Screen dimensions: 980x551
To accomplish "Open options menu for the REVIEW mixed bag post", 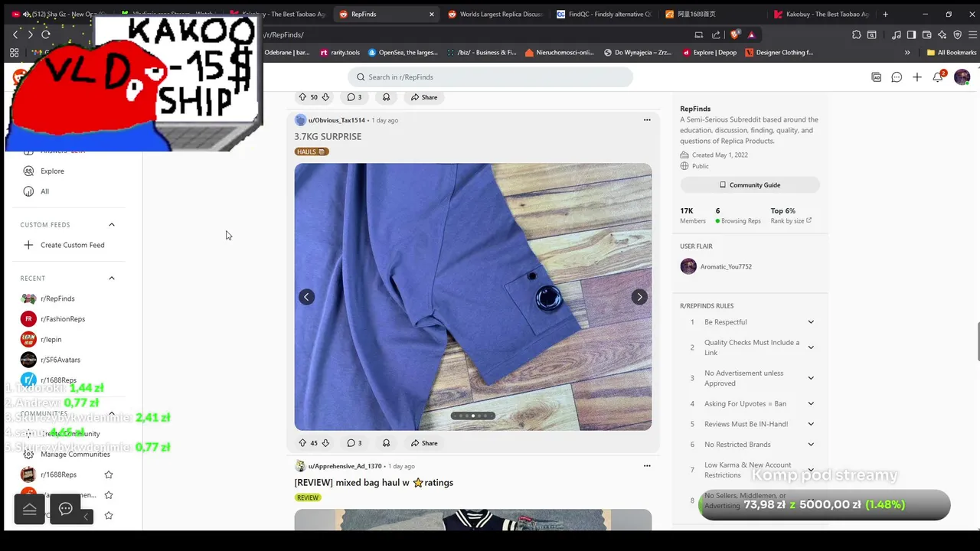I will (647, 466).
